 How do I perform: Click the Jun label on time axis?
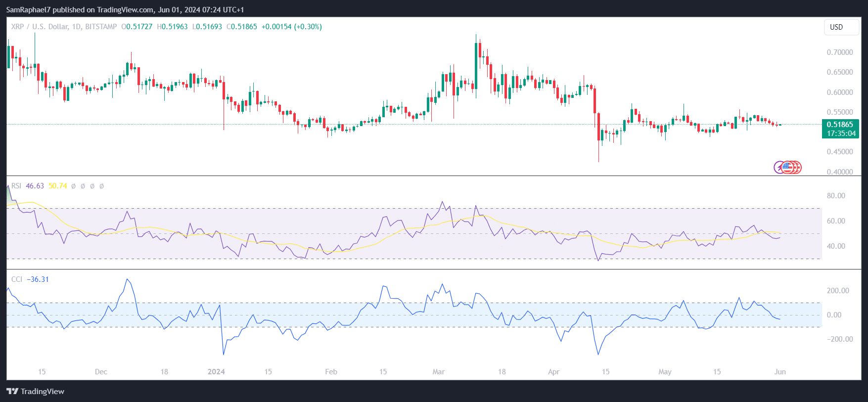click(x=780, y=372)
